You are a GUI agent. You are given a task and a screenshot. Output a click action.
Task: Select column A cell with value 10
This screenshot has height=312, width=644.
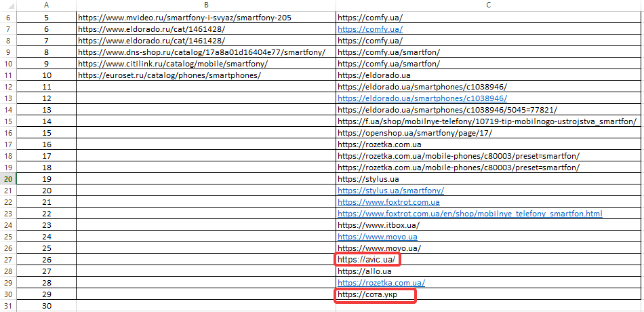(x=46, y=75)
